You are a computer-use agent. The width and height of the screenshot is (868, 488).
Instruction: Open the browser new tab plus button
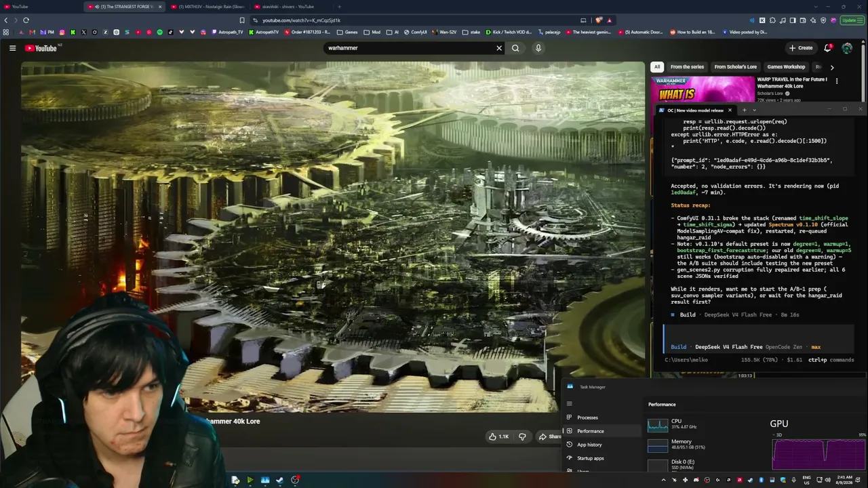pyautogui.click(x=339, y=7)
